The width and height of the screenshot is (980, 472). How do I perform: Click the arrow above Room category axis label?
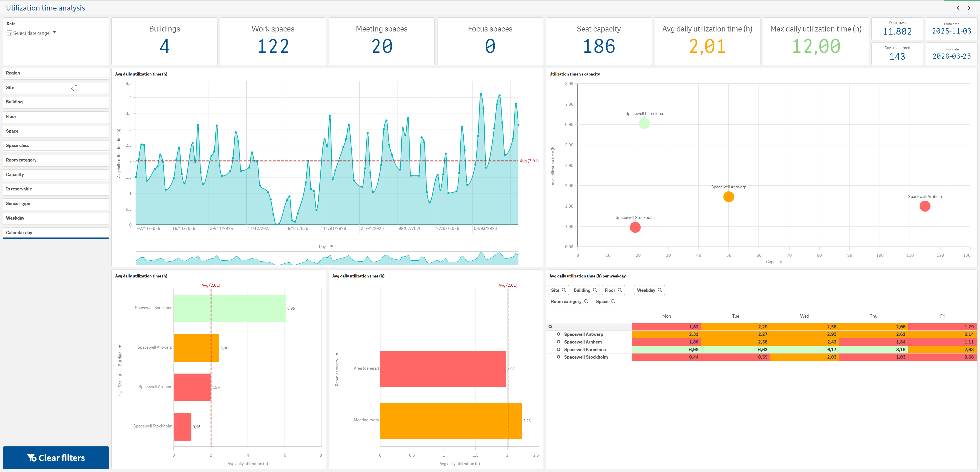tap(337, 354)
